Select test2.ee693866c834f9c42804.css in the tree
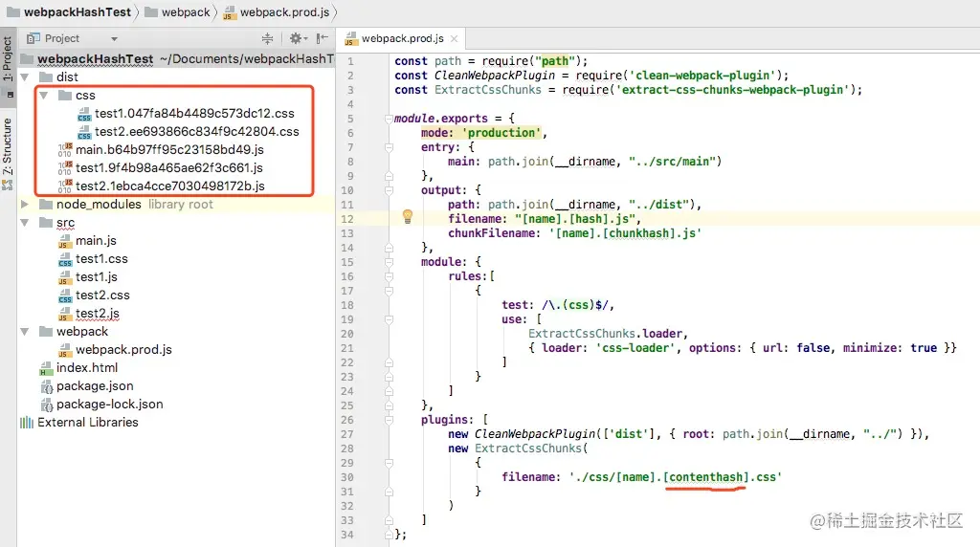 pyautogui.click(x=197, y=132)
